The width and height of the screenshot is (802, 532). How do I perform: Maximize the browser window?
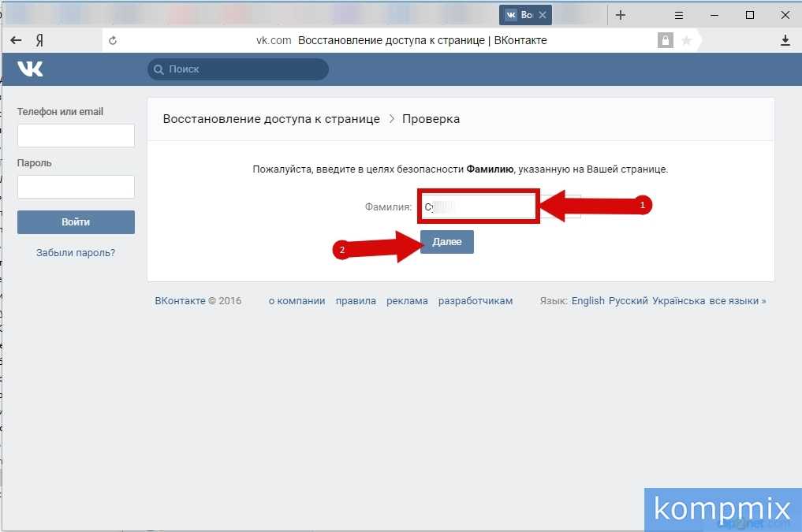click(750, 15)
